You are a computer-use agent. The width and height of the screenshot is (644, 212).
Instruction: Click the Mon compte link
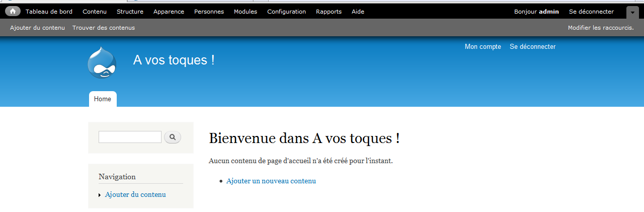tap(482, 47)
